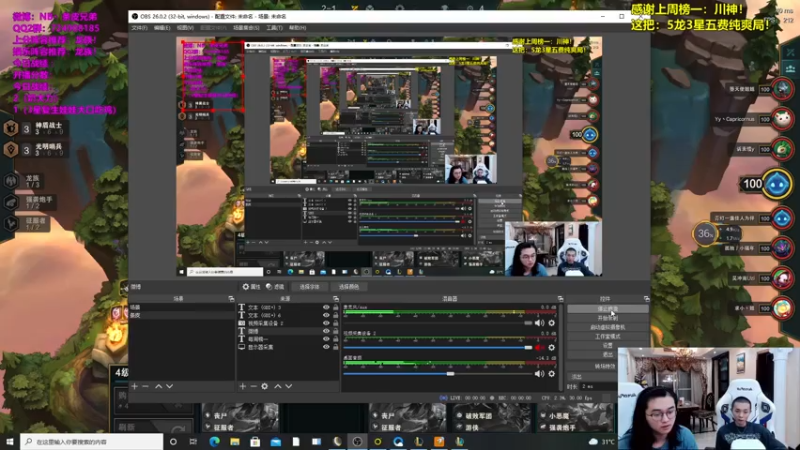Screen dimensions: 800x450
Task: Open OBS 设置 from the Controls panel
Action: 608,345
